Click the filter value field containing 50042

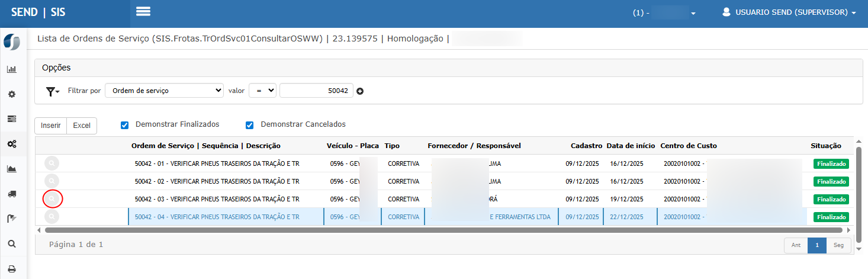(x=316, y=91)
